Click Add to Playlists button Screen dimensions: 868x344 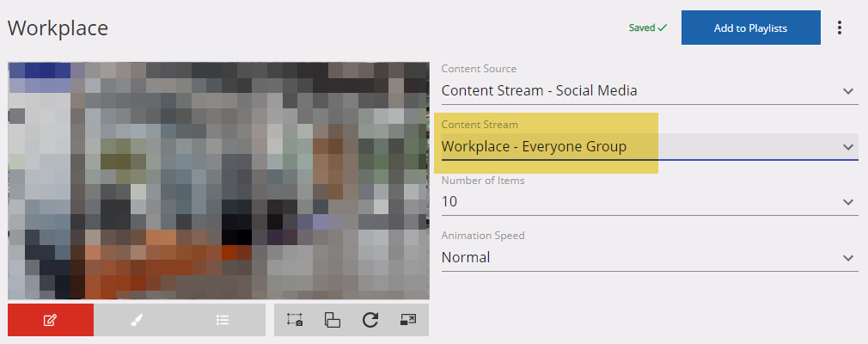(x=750, y=28)
